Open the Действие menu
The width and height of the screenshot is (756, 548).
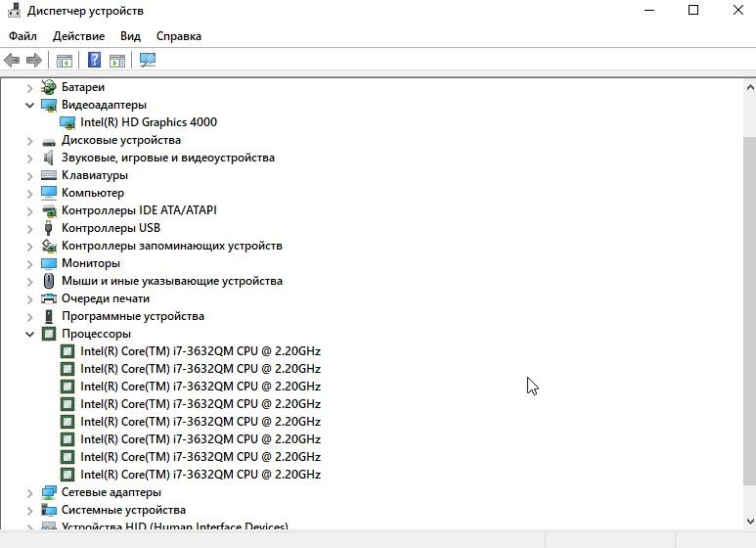pos(78,36)
